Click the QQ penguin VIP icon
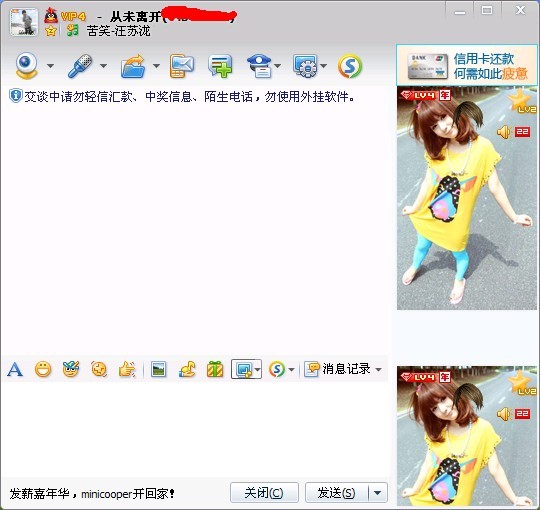The width and height of the screenshot is (540, 510). click(51, 15)
